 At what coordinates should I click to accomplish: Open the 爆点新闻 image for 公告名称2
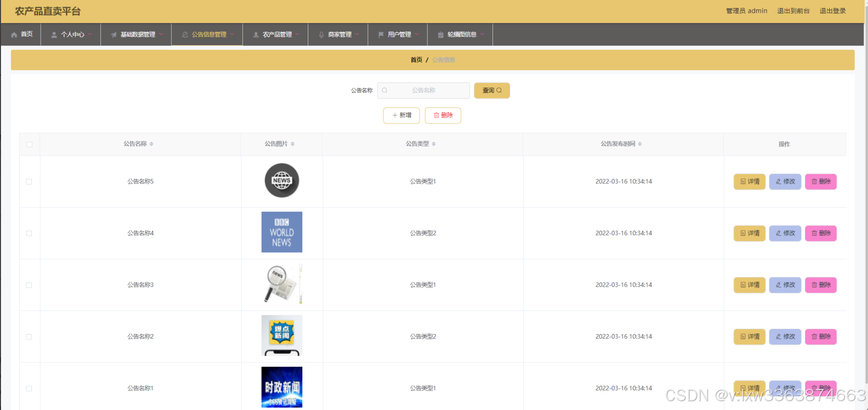(x=282, y=336)
